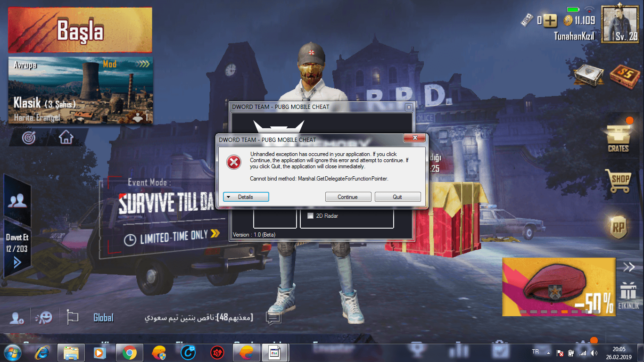This screenshot has height=362, width=644.
Task: Open the Crates menu icon
Action: coord(618,138)
